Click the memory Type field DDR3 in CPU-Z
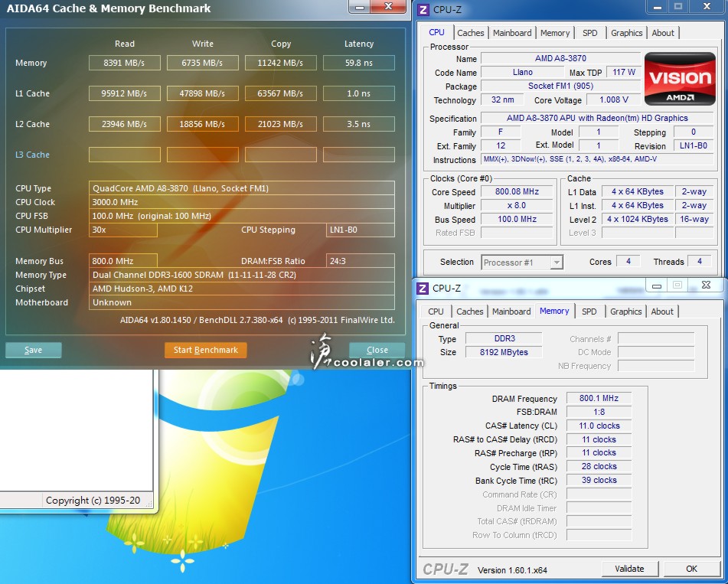 (x=504, y=338)
